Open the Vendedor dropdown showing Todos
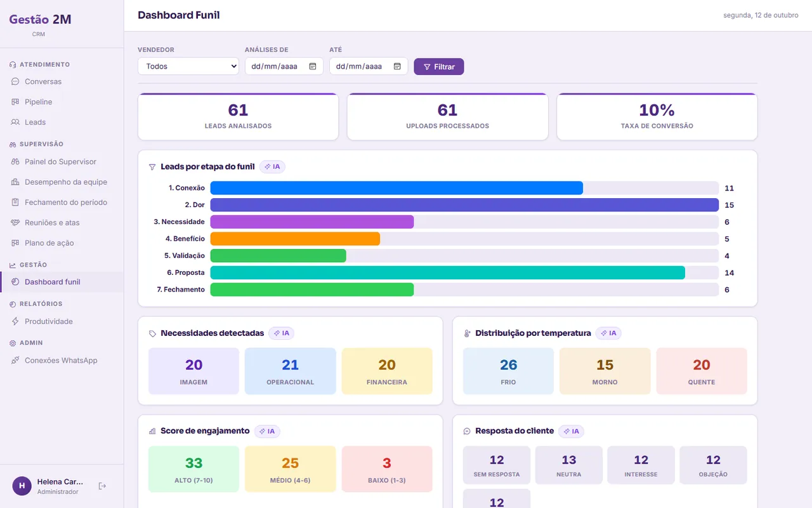Viewport: 812px width, 508px height. coord(188,66)
